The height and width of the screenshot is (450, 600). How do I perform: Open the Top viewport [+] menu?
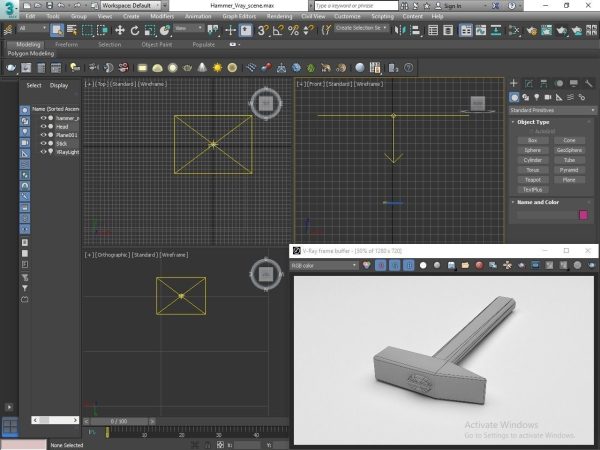[89, 84]
